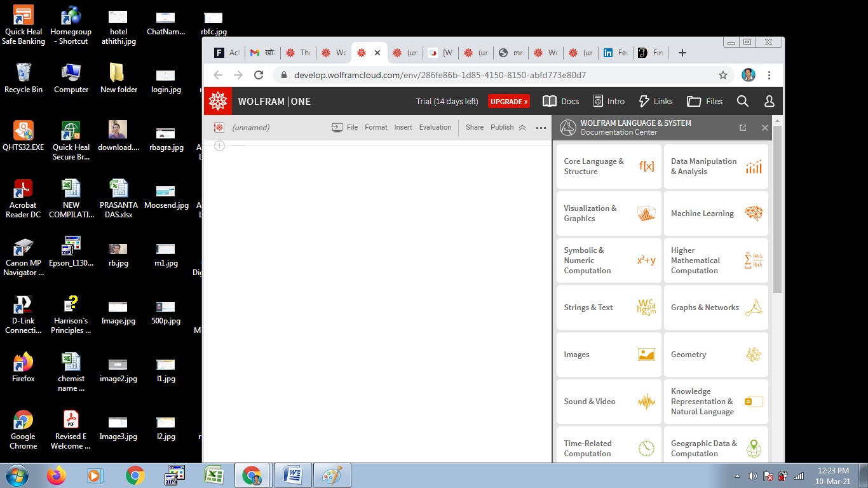Open Data Manipulation & Analysis category
Screen dimensions: 868x488
click(x=716, y=166)
